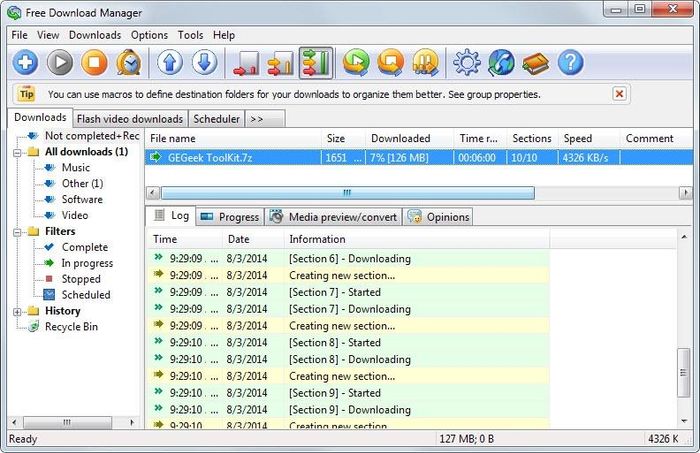Select the light traffic mode icon
This screenshot has height=453, width=700.
(246, 63)
